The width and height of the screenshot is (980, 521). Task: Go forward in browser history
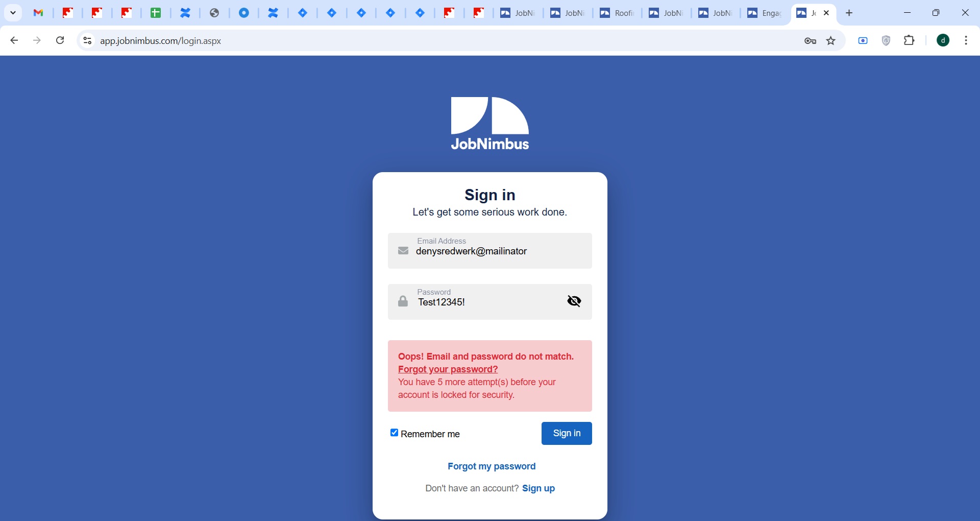[x=37, y=40]
